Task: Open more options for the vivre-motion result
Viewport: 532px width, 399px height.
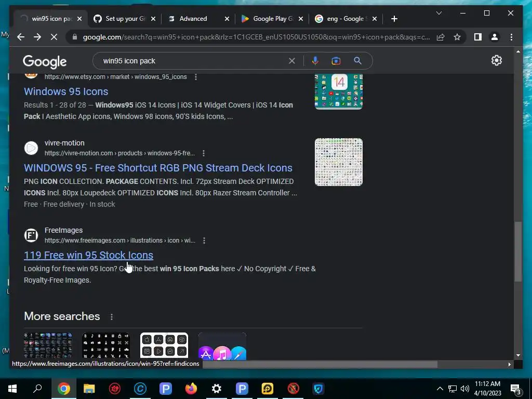Action: 204,153
